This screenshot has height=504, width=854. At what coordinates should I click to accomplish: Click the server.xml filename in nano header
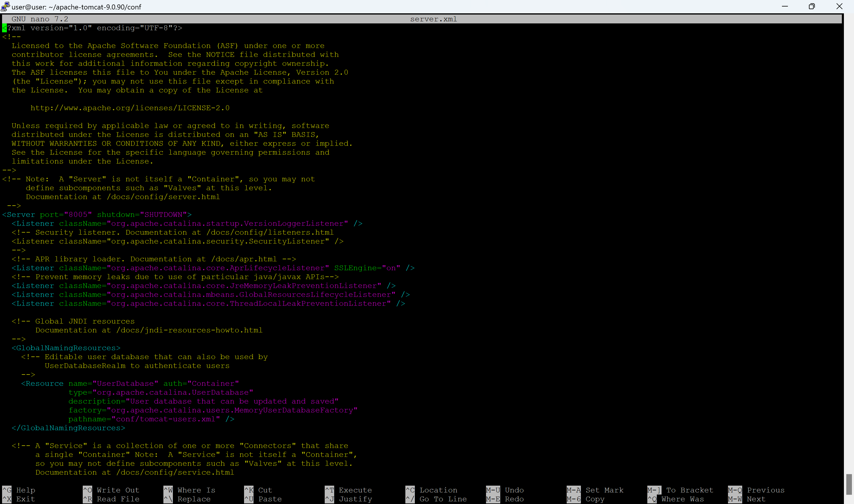(x=433, y=19)
